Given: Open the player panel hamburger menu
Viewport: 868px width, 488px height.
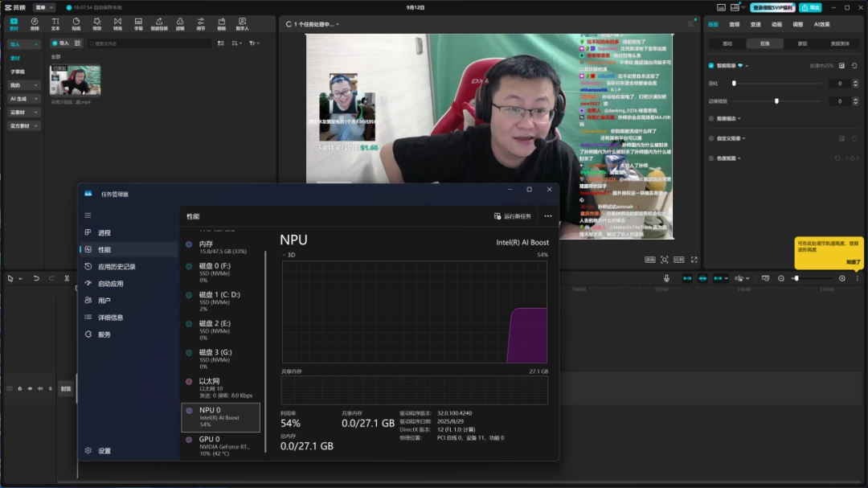Looking at the screenshot, I should click(690, 24).
